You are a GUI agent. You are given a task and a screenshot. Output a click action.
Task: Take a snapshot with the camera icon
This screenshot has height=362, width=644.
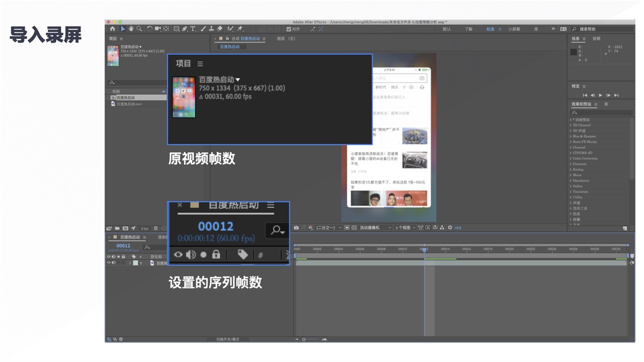(297, 227)
